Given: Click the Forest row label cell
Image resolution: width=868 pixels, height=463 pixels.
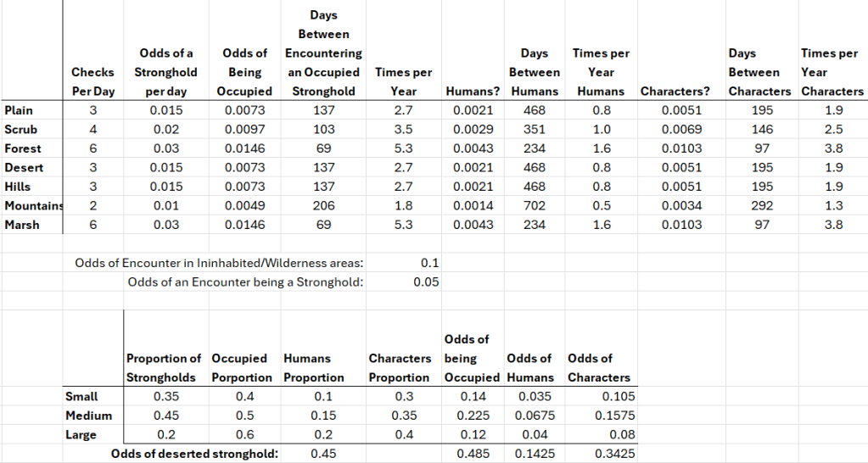Looking at the screenshot, I should tap(22, 148).
